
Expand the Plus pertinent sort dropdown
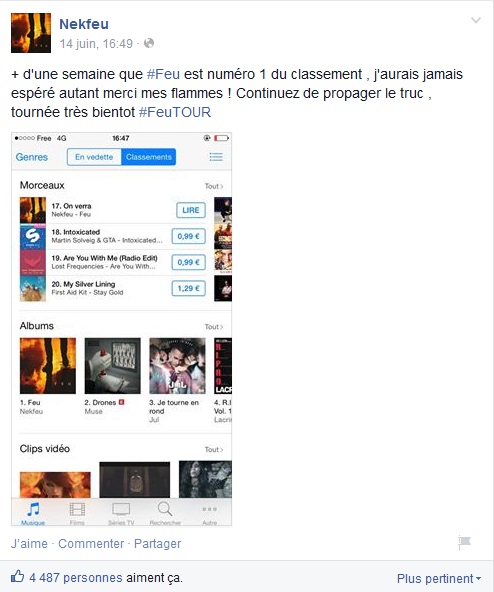point(439,578)
